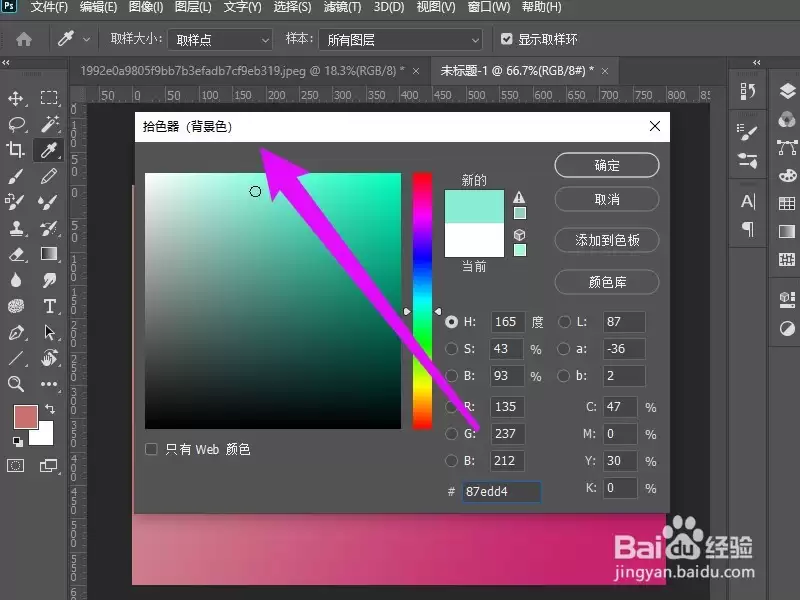Select the S saturation radio button
The height and width of the screenshot is (600, 800).
[x=452, y=349]
